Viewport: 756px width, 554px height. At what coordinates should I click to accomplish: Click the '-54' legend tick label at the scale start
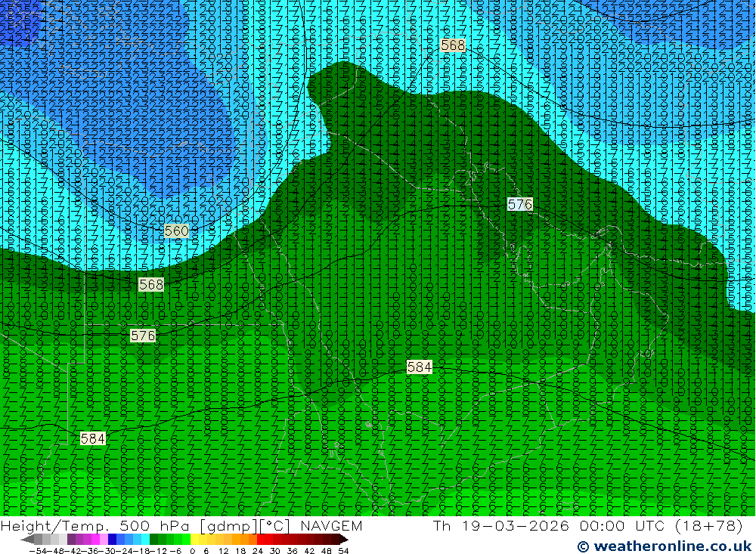point(38,551)
